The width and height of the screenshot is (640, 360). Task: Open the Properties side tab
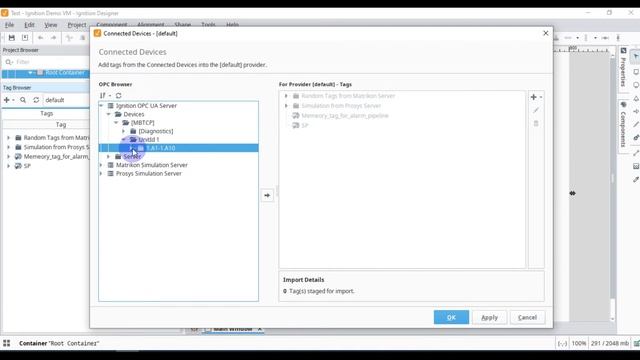tap(623, 67)
